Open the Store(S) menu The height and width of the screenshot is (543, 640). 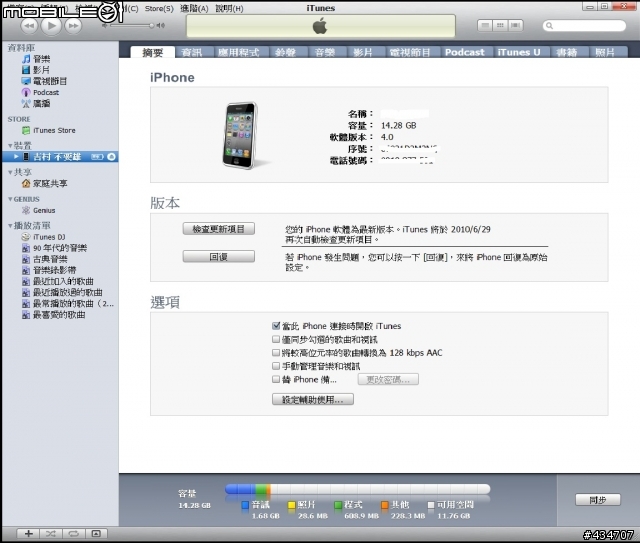pyautogui.click(x=159, y=9)
